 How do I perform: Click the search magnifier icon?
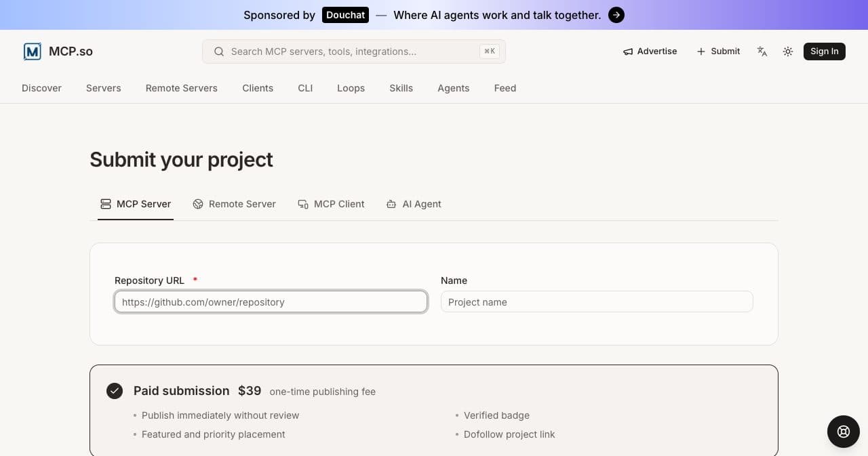click(219, 51)
